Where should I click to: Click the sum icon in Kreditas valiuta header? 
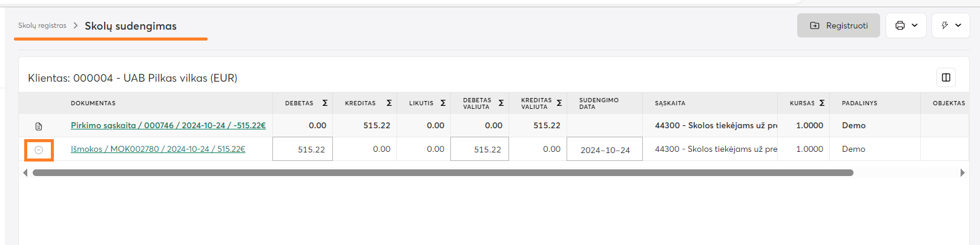559,103
